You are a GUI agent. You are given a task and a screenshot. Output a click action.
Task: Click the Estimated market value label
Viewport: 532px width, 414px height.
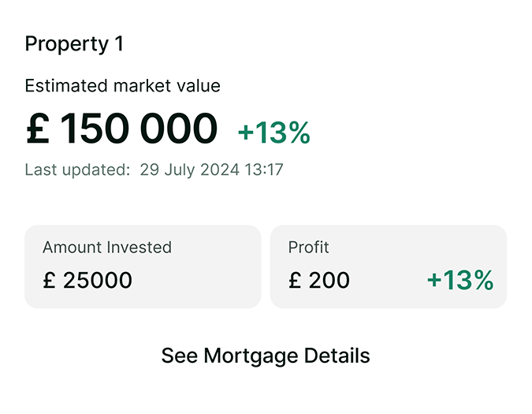[122, 86]
